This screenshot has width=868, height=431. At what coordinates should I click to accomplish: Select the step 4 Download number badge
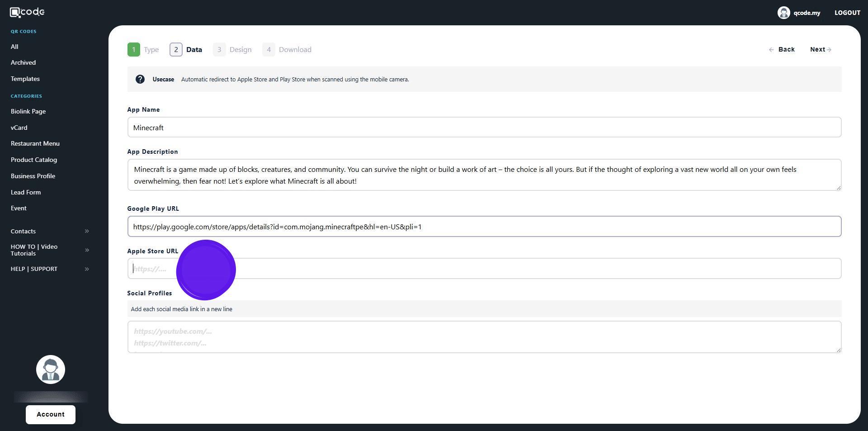[269, 50]
